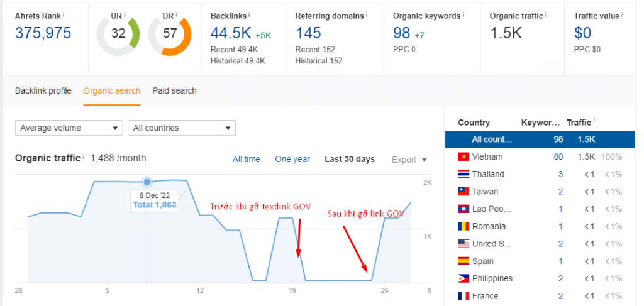
Task: Click info icon beside Organic traffic chart title
Action: [83, 156]
